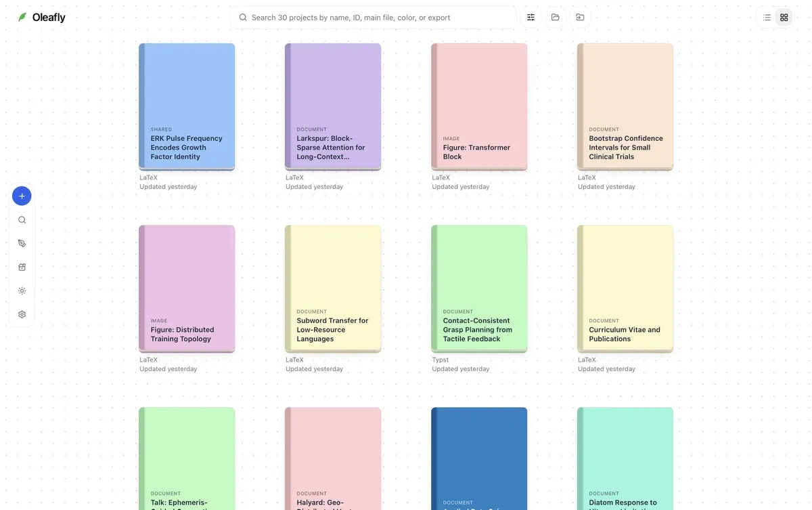Click the blue plus new project button
This screenshot has height=510, width=812.
(22, 196)
